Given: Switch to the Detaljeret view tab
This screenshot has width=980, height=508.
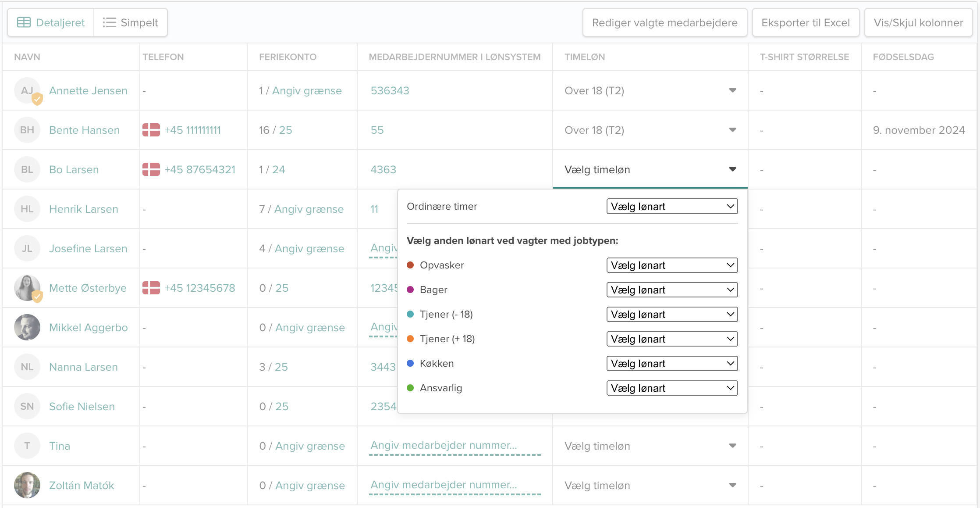Looking at the screenshot, I should tap(51, 22).
